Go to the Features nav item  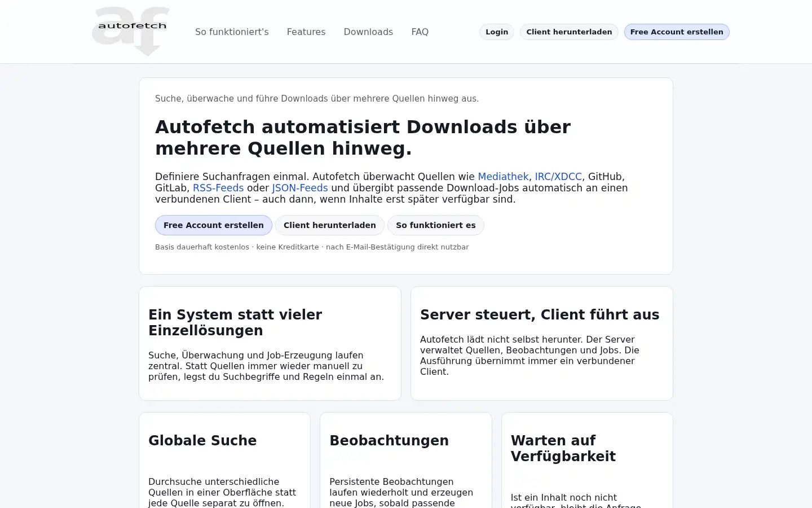click(x=306, y=32)
